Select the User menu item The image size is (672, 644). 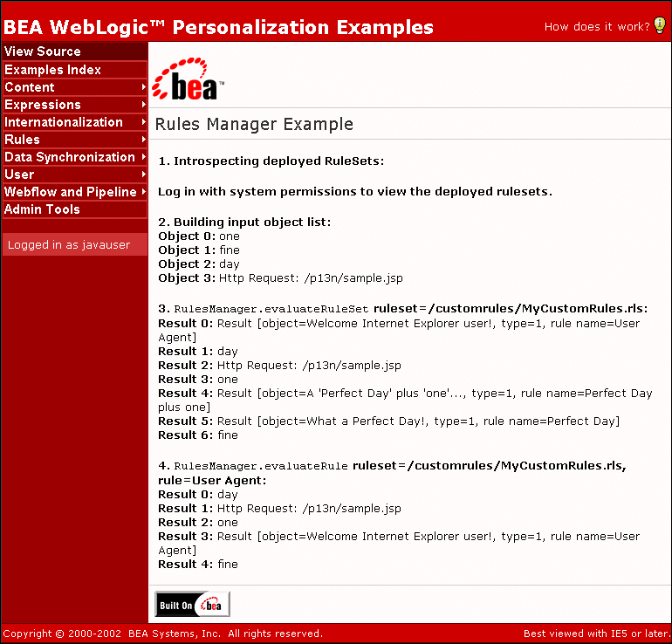coord(74,175)
